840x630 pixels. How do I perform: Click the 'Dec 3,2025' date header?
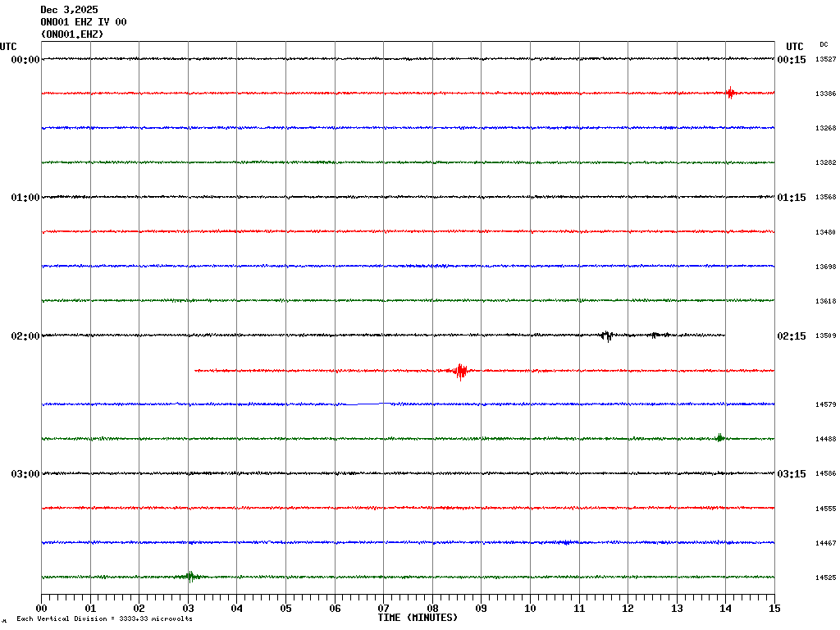tap(69, 10)
